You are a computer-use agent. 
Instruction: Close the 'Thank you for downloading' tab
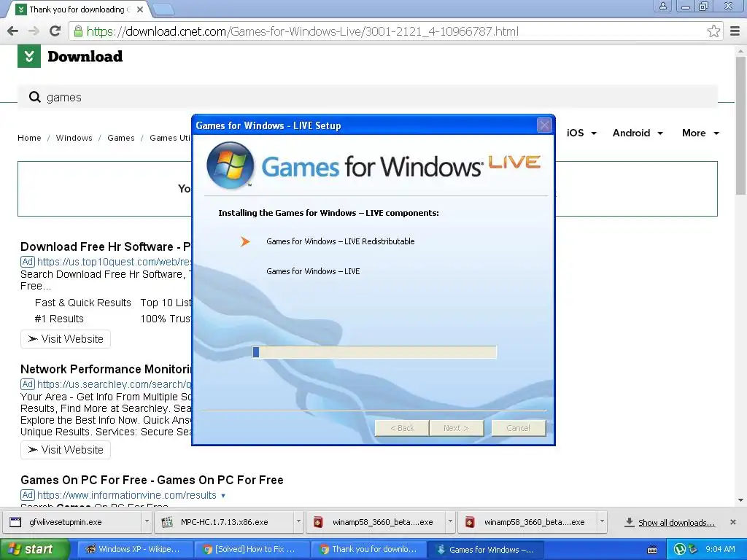tap(139, 9)
